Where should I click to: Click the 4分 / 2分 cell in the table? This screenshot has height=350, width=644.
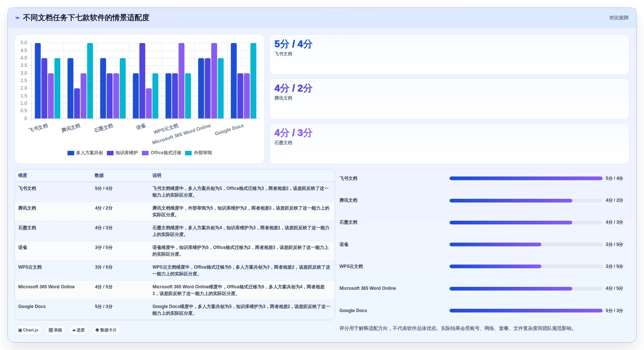[x=104, y=208]
